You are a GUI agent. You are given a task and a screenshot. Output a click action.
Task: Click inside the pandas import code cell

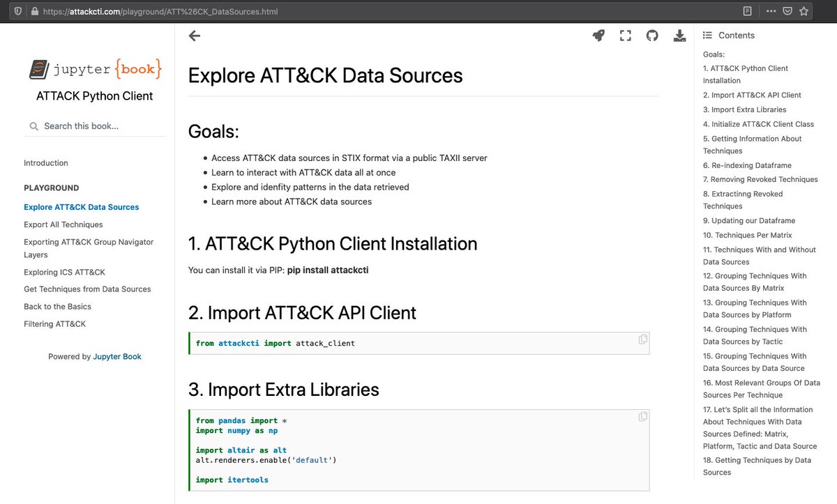419,450
